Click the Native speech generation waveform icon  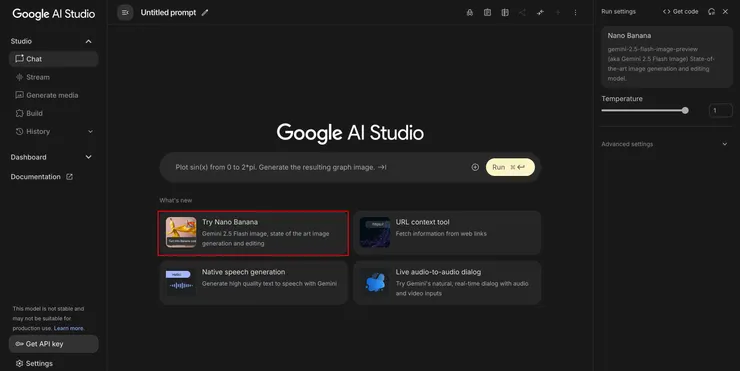tap(181, 282)
